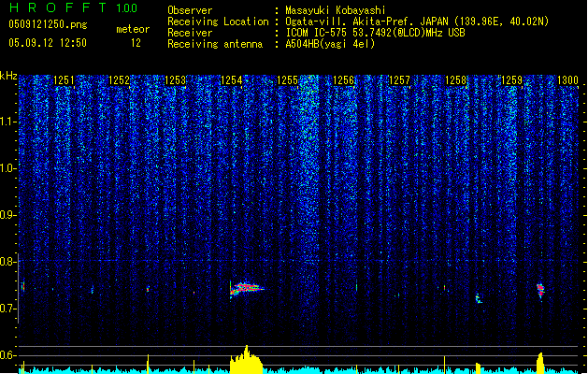Click the meteor count value 12
The image size is (588, 374).
point(136,43)
